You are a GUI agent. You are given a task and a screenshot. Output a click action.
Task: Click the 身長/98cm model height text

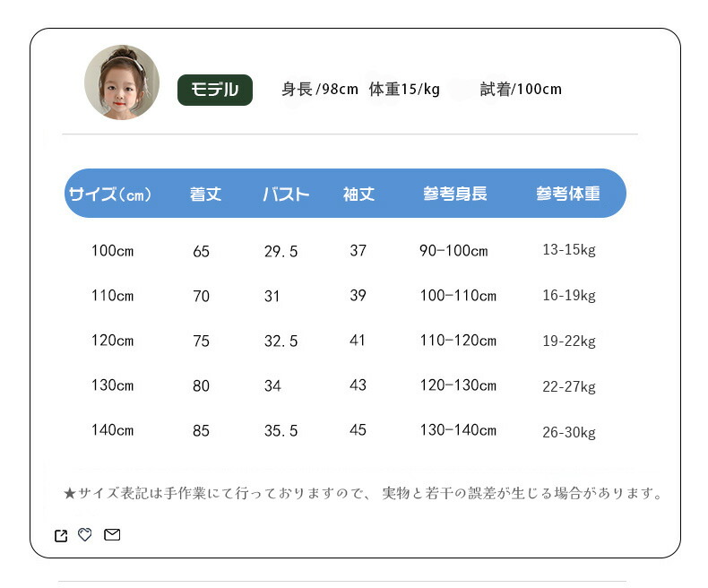320,90
